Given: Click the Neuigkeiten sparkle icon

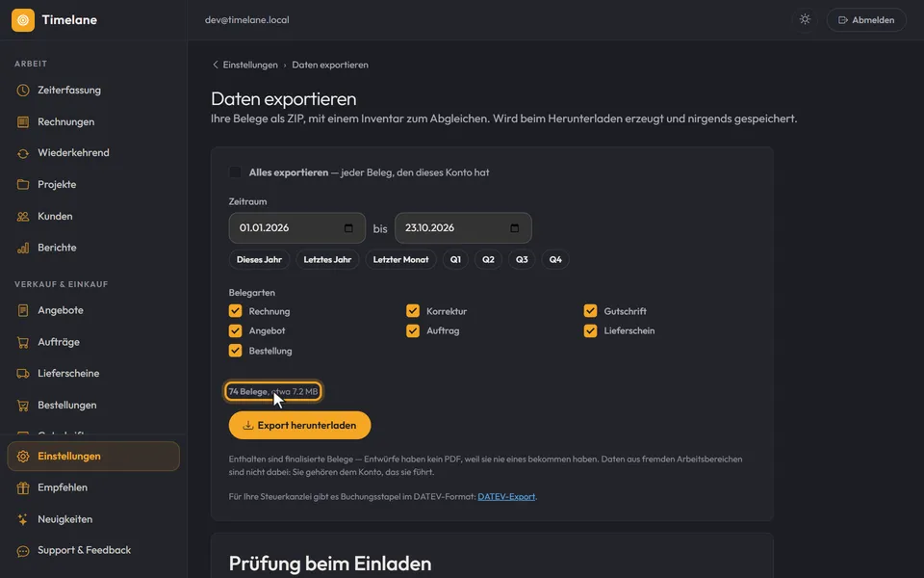Looking at the screenshot, I should (x=23, y=519).
